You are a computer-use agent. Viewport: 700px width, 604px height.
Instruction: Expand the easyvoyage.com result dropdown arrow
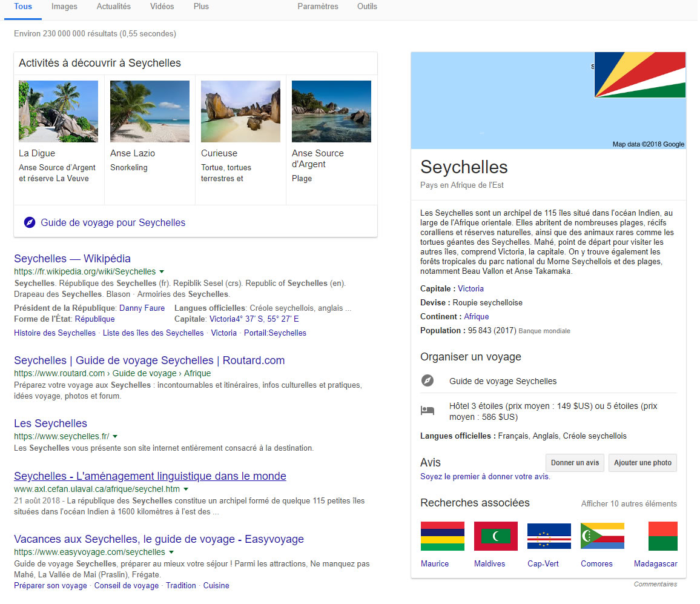[171, 552]
